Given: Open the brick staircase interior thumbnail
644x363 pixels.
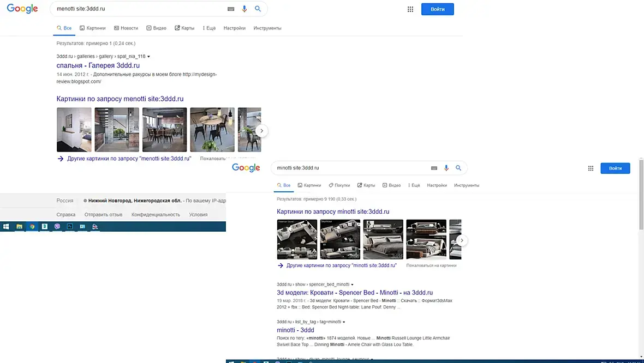Looking at the screenshot, I should pos(117,130).
